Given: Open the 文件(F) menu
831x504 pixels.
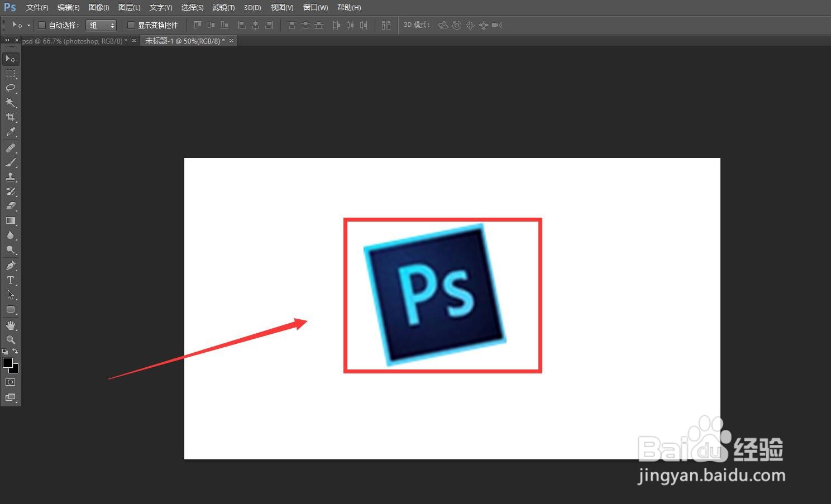Looking at the screenshot, I should click(37, 8).
